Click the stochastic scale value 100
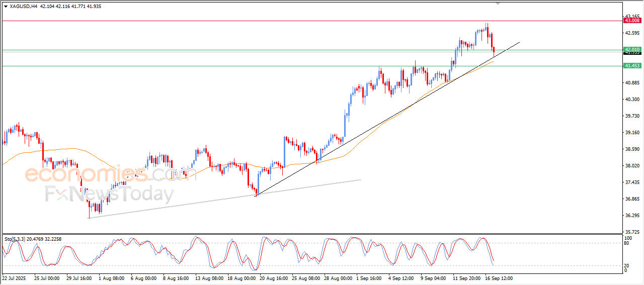This screenshot has width=644, height=285. click(627, 238)
